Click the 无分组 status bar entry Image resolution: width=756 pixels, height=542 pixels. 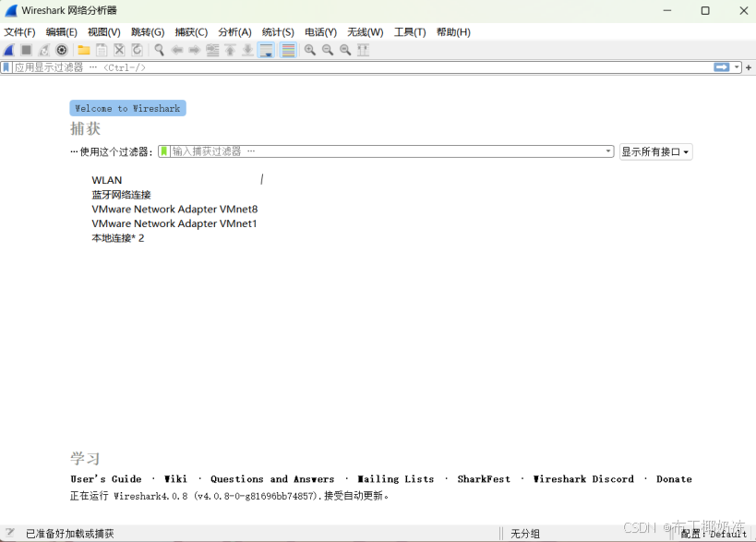525,534
